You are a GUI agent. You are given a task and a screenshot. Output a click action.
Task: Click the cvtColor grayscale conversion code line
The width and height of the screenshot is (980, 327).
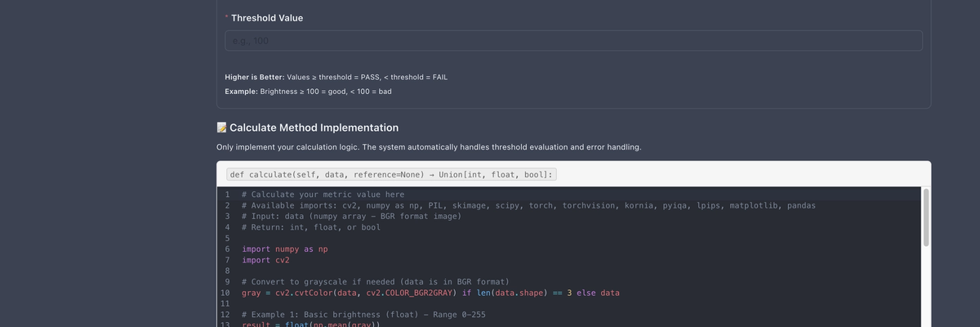[x=433, y=293]
